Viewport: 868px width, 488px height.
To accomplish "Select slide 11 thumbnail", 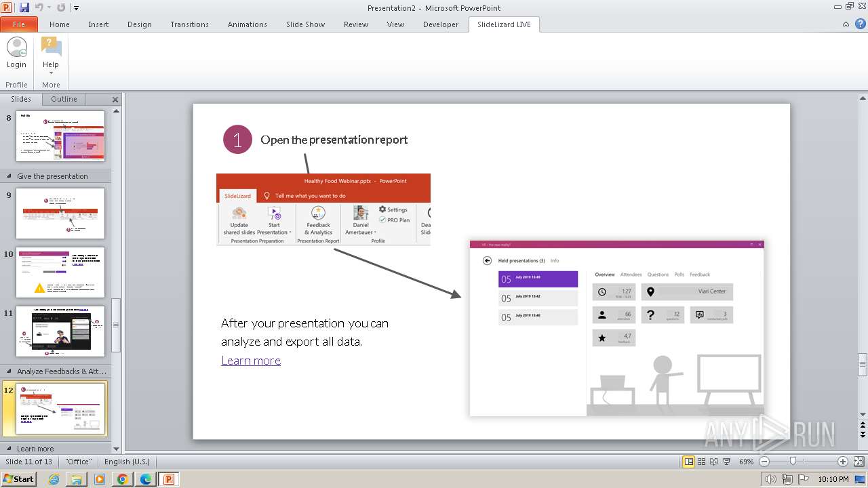I will (60, 331).
